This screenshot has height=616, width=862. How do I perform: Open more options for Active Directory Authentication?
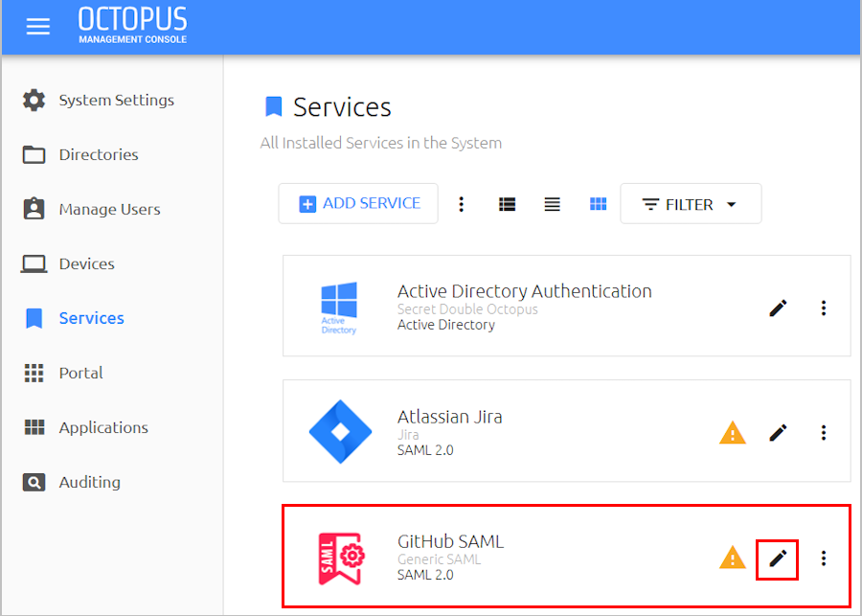click(x=824, y=308)
